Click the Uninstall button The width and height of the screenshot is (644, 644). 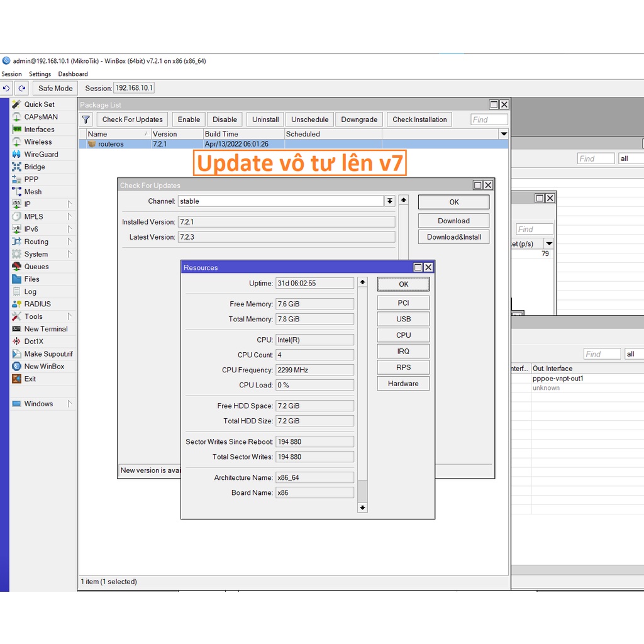pyautogui.click(x=265, y=119)
